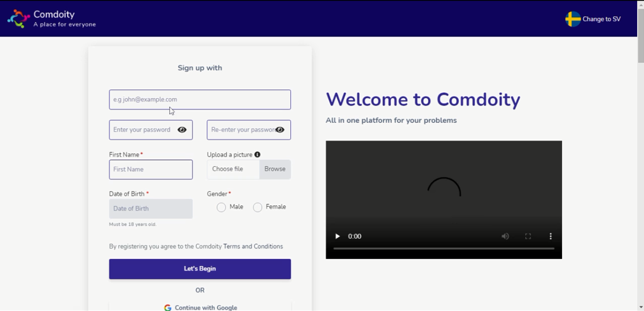Screen dimensions: 644x311
Task: Play the welcome video
Action: click(x=338, y=236)
